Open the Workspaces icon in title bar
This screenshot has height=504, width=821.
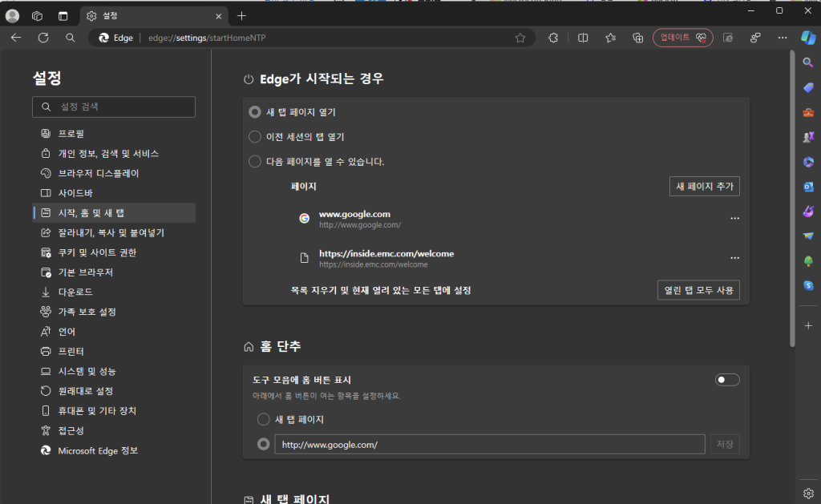[x=37, y=16]
